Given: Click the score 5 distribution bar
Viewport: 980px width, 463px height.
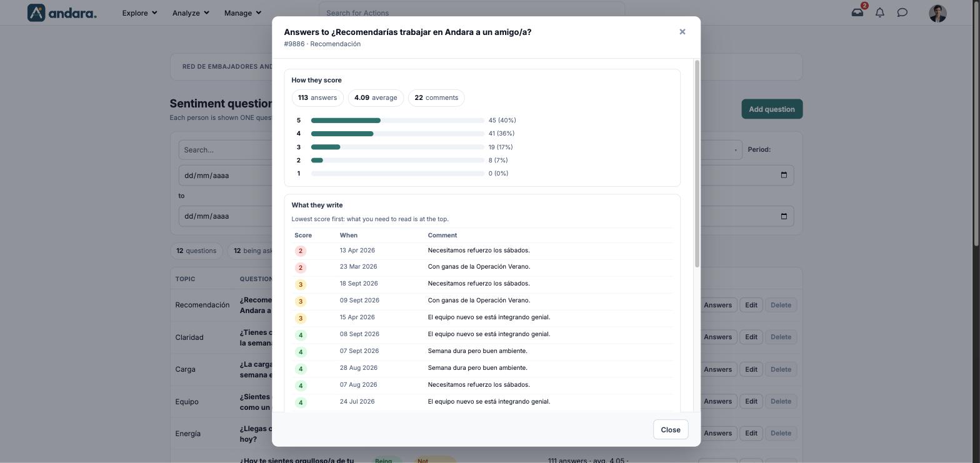Looking at the screenshot, I should pos(397,121).
